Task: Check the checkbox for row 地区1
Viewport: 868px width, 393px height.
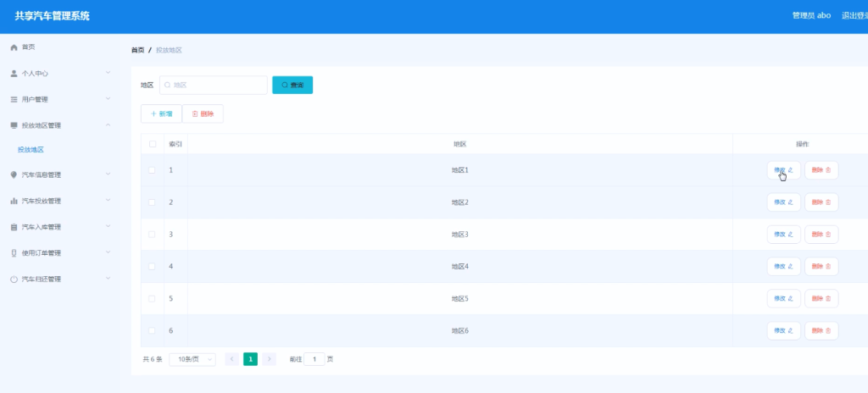Action: pos(153,170)
